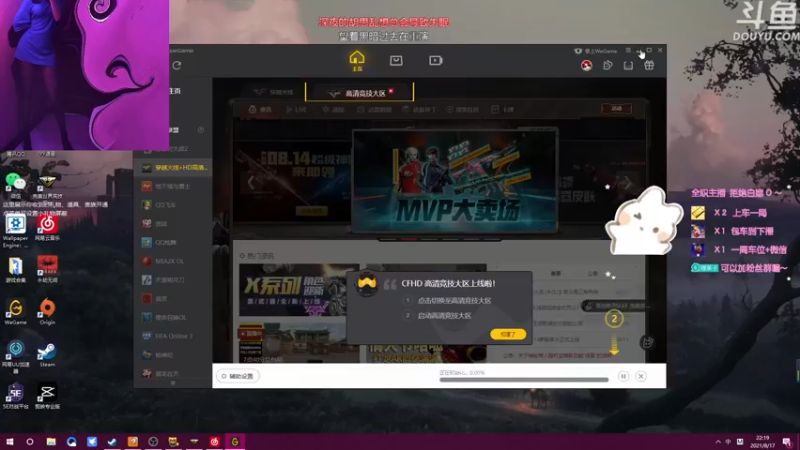Select FIFA Online 3 in the game list
The width and height of the screenshot is (800, 450).
(x=173, y=336)
